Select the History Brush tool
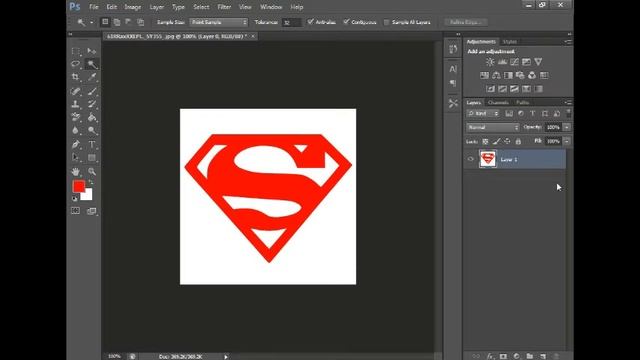640x360 pixels. pyautogui.click(x=92, y=104)
